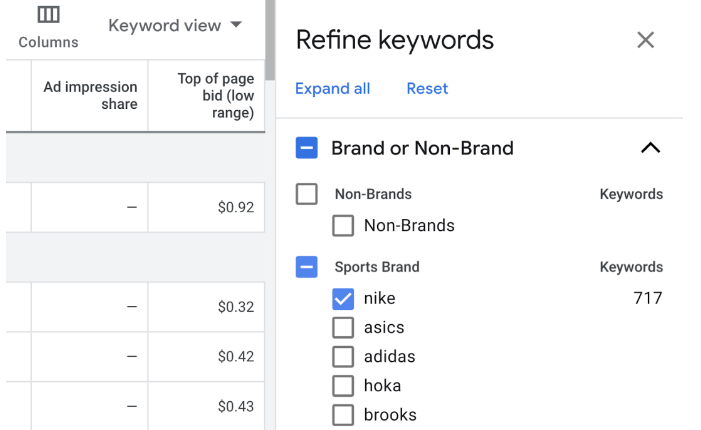Toggle the Brand or Non-Brand checkbox
This screenshot has width=701, height=430.
[x=307, y=148]
